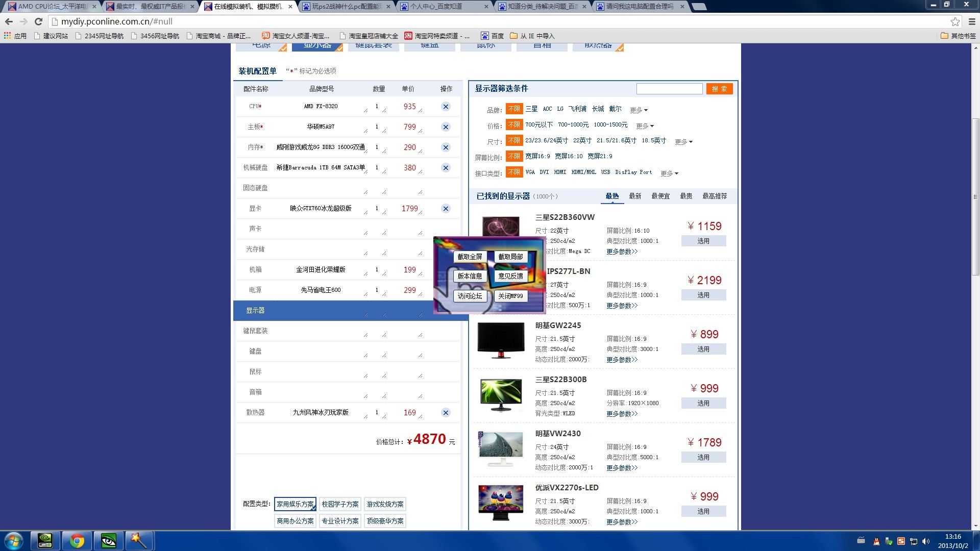Remove the 威刚 memory row
The image size is (980, 551).
(446, 147)
